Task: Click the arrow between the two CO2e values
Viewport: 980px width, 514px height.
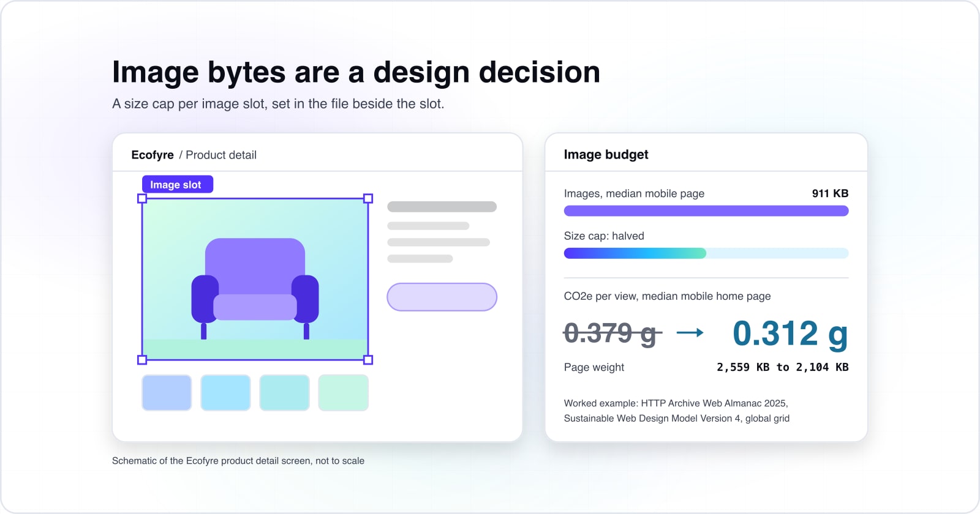Action: (690, 333)
